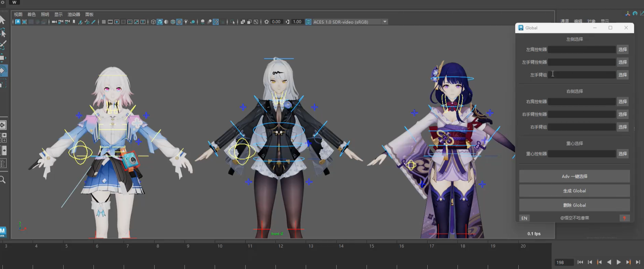Click 选择 button for 右手臂组
Image resolution: width=644 pixels, height=269 pixels.
pyautogui.click(x=623, y=127)
